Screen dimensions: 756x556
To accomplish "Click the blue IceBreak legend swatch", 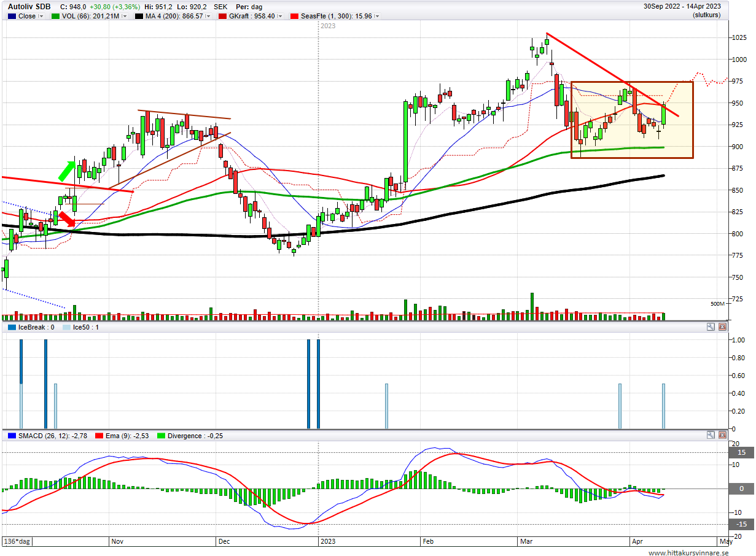I will [12, 327].
